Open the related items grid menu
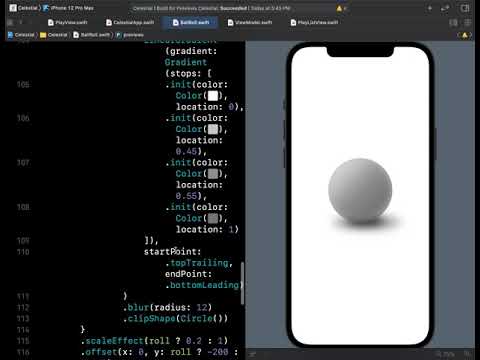Screen dimensions: 480x360 (10, 22)
